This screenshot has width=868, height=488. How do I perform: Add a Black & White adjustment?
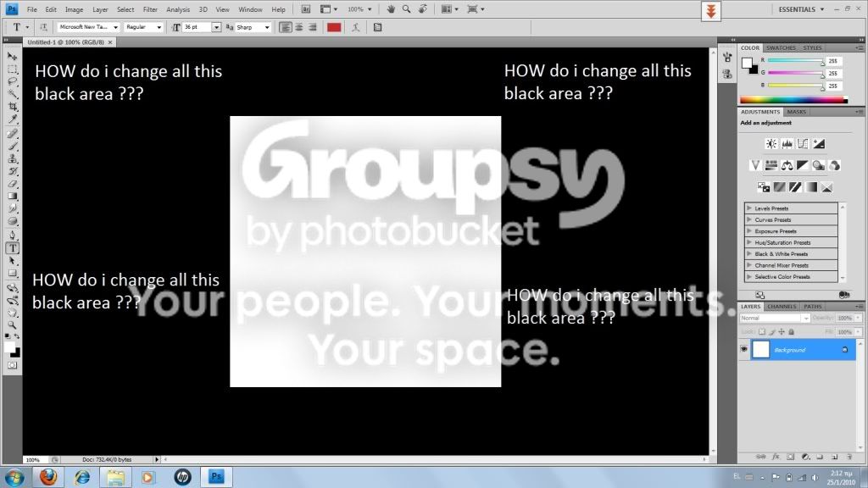pyautogui.click(x=803, y=165)
